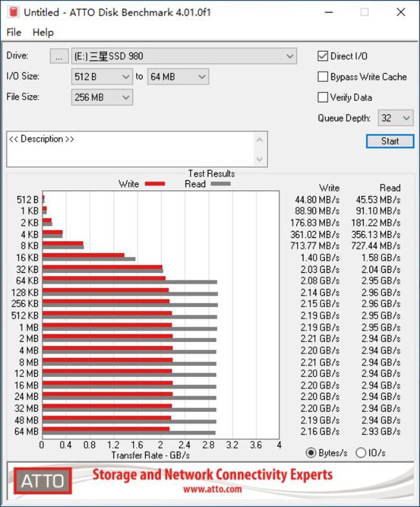
Task: Click the 45.53 MB/s read result
Action: tap(378, 200)
